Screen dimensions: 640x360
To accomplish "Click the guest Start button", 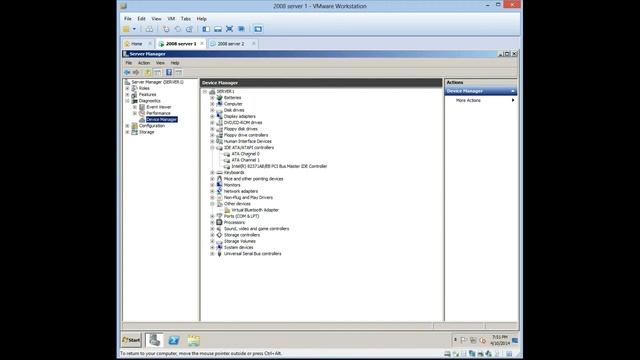I will click(x=131, y=340).
